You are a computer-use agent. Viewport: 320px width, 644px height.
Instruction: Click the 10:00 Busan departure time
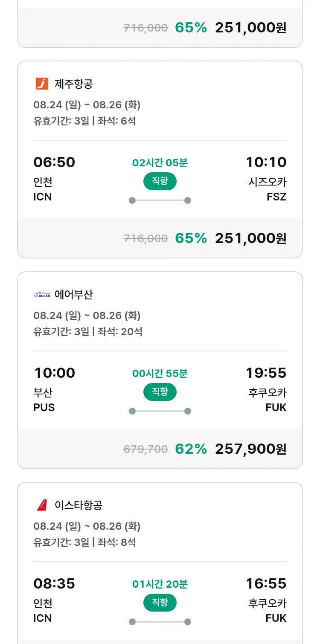[x=55, y=373]
